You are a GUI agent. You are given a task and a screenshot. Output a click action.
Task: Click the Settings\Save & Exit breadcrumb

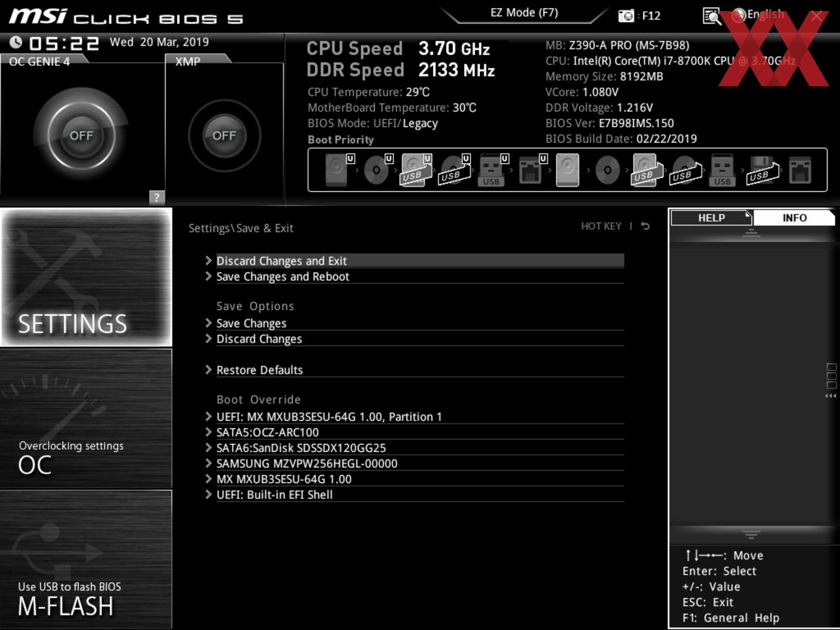pos(241,228)
